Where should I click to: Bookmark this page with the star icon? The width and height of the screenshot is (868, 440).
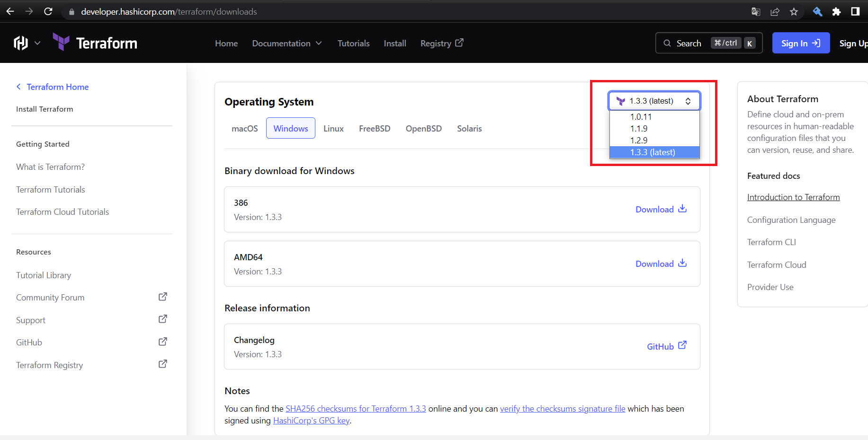point(794,12)
